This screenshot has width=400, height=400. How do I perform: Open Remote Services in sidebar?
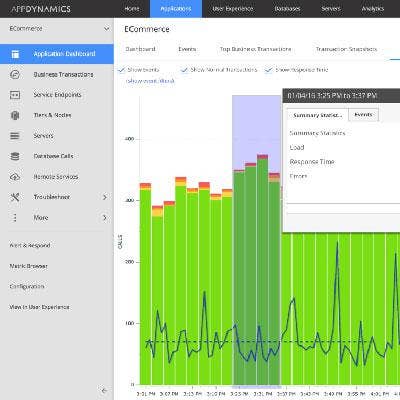(x=57, y=177)
